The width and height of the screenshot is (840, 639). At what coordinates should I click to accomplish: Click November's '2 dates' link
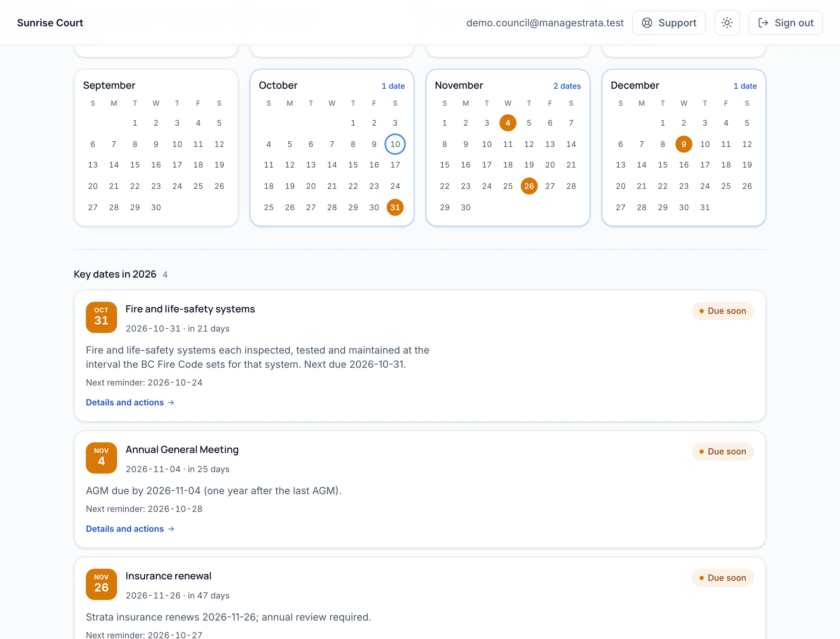(567, 86)
